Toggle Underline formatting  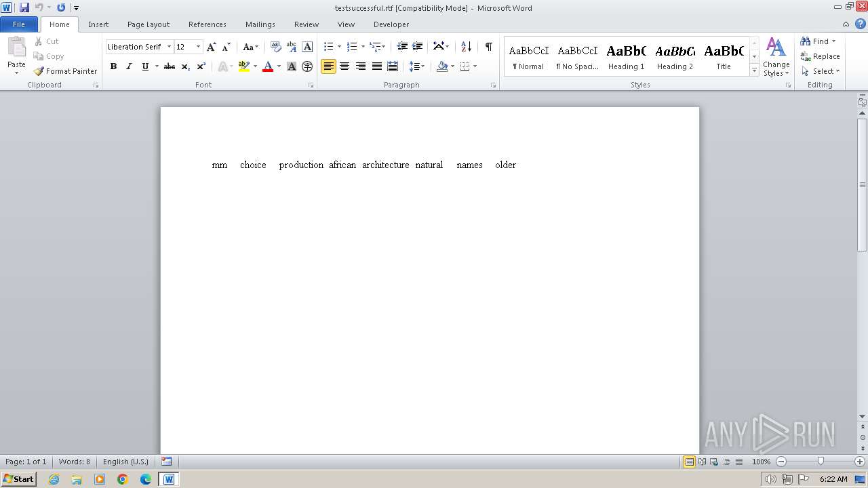pyautogui.click(x=144, y=66)
